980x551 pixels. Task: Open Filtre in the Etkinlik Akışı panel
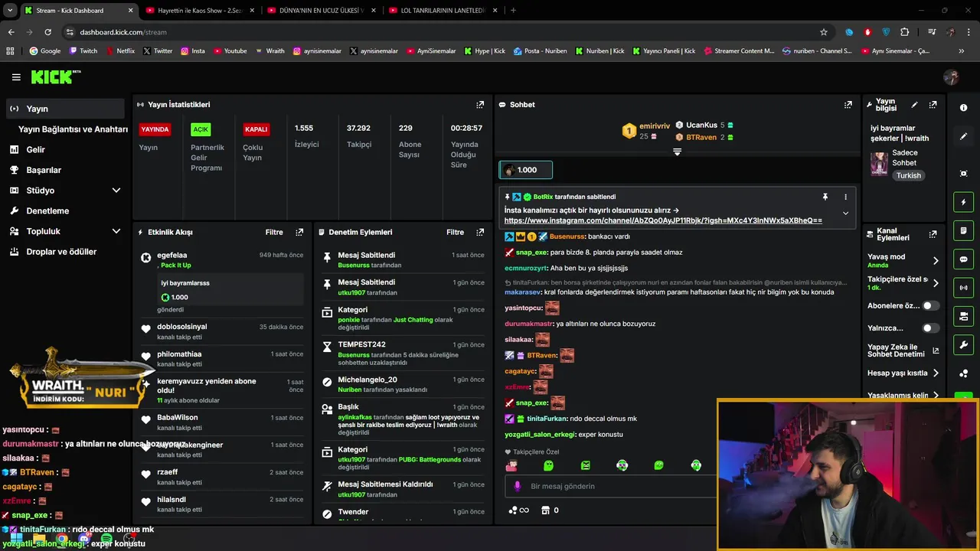tap(274, 232)
